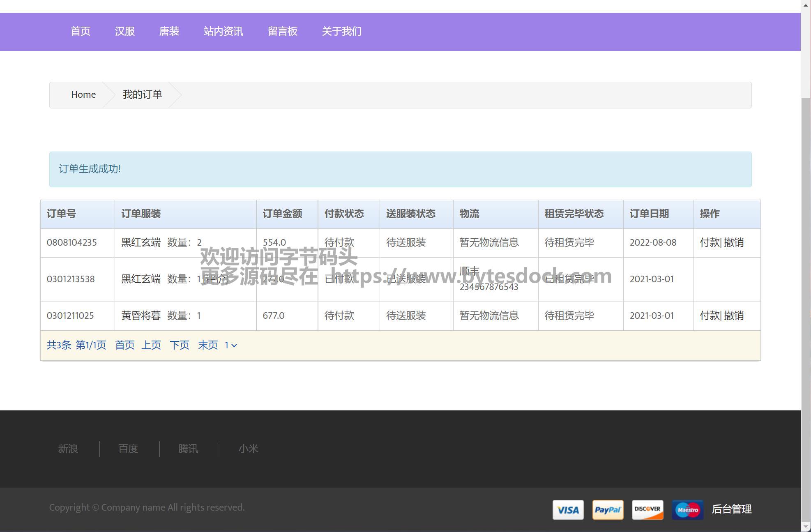Click 撤销 for order 0301211025
The width and height of the screenshot is (811, 532).
point(734,316)
